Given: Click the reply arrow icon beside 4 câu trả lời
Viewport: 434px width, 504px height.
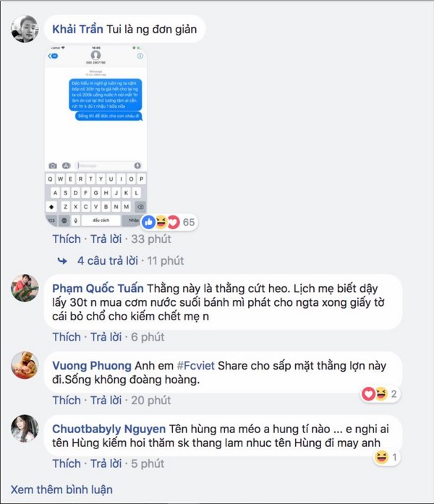Looking at the screenshot, I should pos(62,261).
